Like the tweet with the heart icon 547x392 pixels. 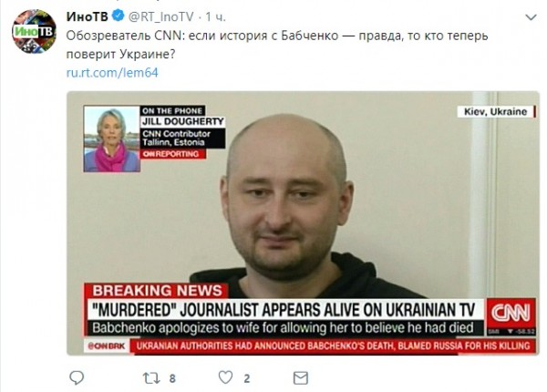pos(226,377)
